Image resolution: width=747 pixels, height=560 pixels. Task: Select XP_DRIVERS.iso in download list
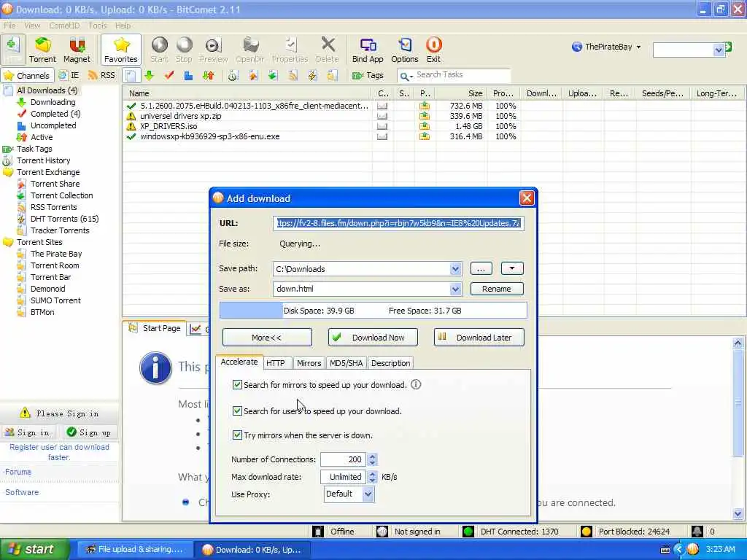(x=169, y=126)
